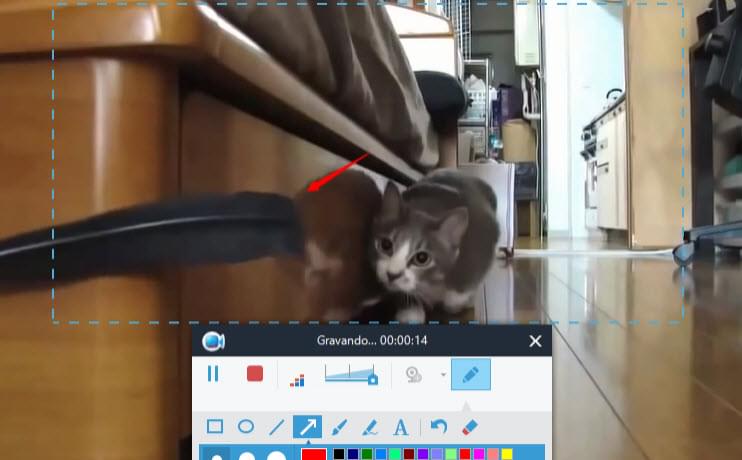Open the webcam dropdown arrow
Image resolution: width=742 pixels, height=460 pixels.
click(x=443, y=375)
